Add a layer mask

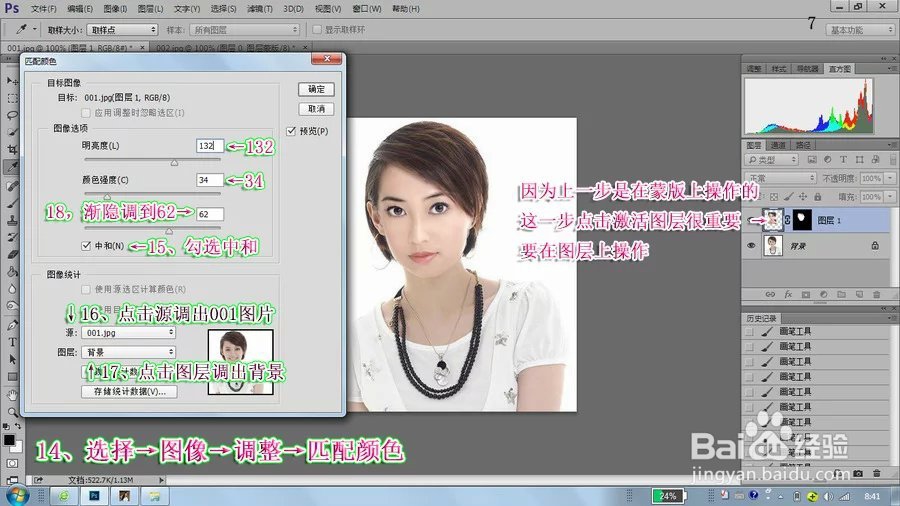click(806, 294)
